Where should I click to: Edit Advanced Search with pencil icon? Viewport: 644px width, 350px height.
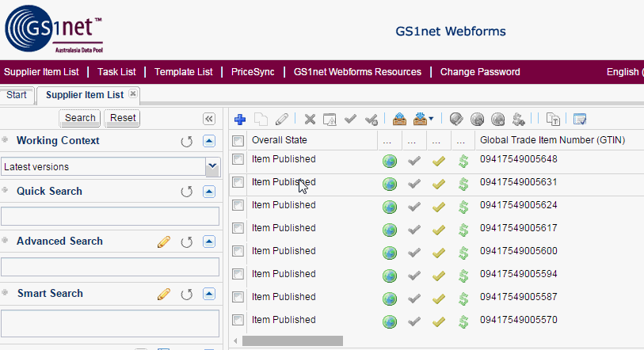(164, 242)
